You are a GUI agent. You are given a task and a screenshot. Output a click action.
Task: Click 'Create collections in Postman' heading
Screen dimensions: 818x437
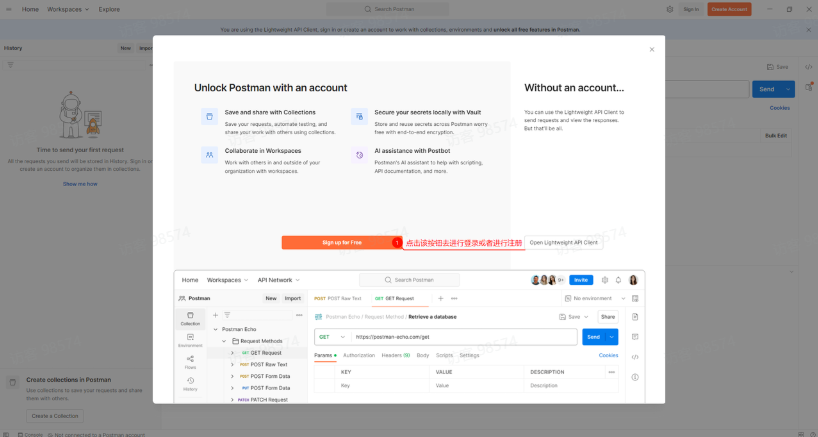pos(69,380)
